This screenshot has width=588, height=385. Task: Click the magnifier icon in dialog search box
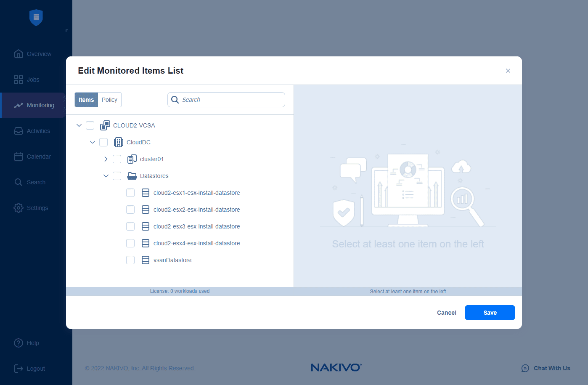coord(175,100)
